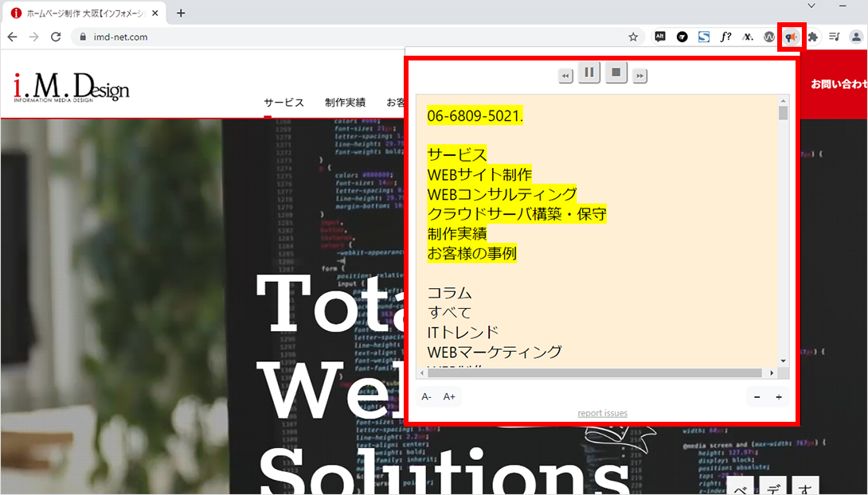Viewport: 868px width, 495px height.
Task: Open the tab search dropdown arrow
Action: 811,6
